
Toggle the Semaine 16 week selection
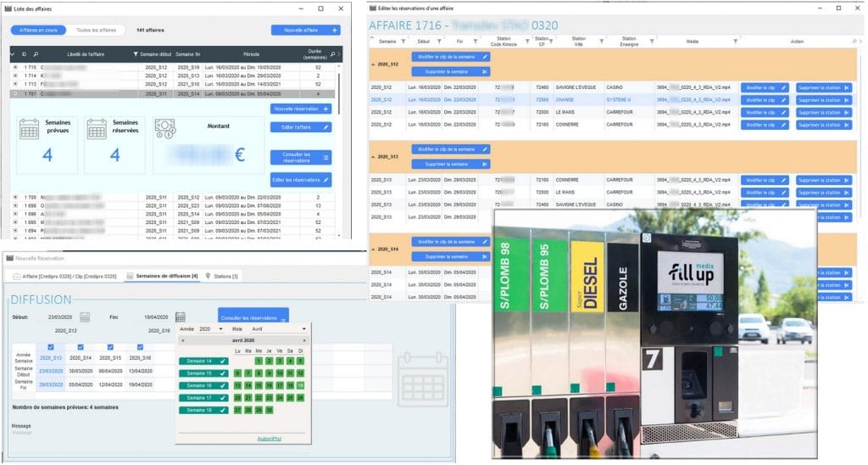click(x=203, y=384)
